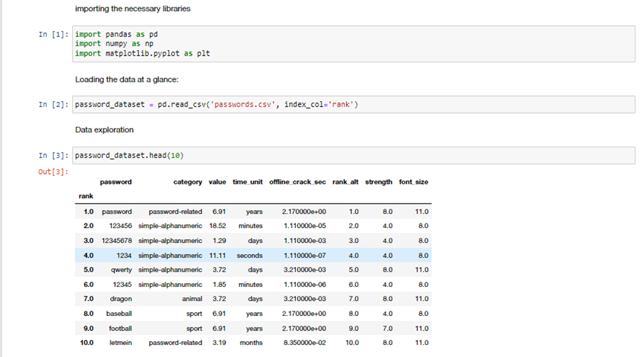
Task: Click 'sport' in the baseball row
Action: point(194,314)
